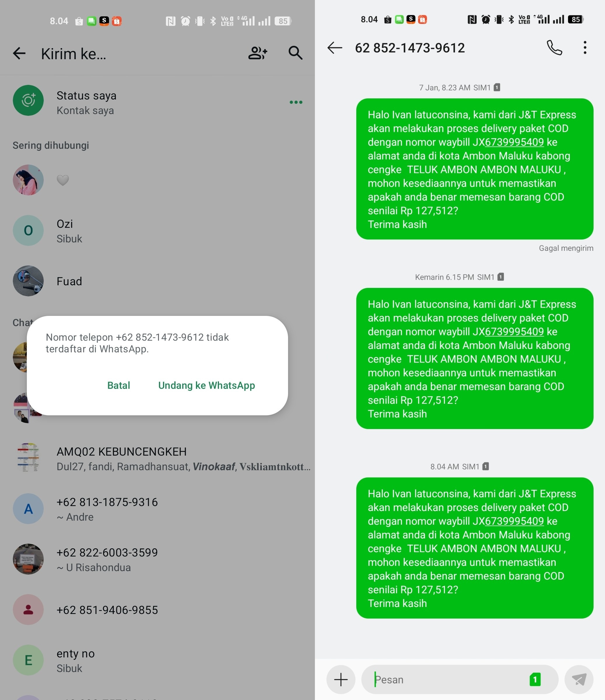This screenshot has height=700, width=605.
Task: Open waybill link in first message
Action: [514, 142]
